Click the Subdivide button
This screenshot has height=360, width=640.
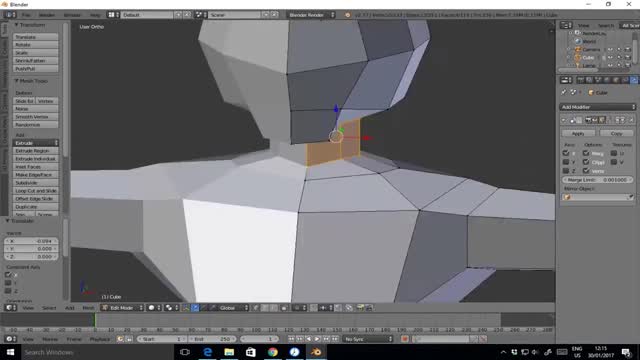(36, 183)
